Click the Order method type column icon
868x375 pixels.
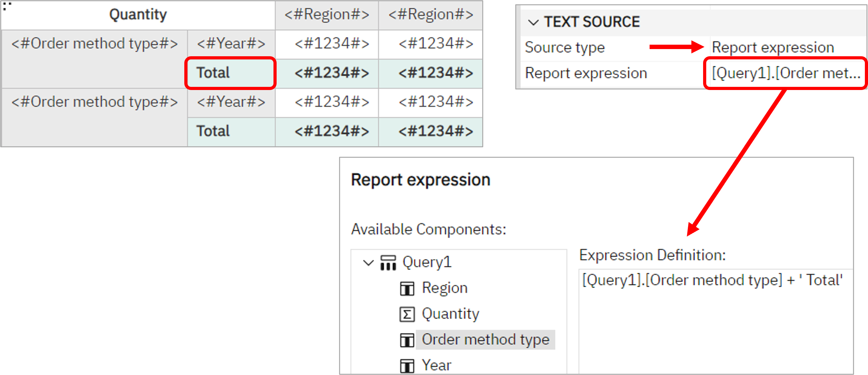[x=407, y=340]
